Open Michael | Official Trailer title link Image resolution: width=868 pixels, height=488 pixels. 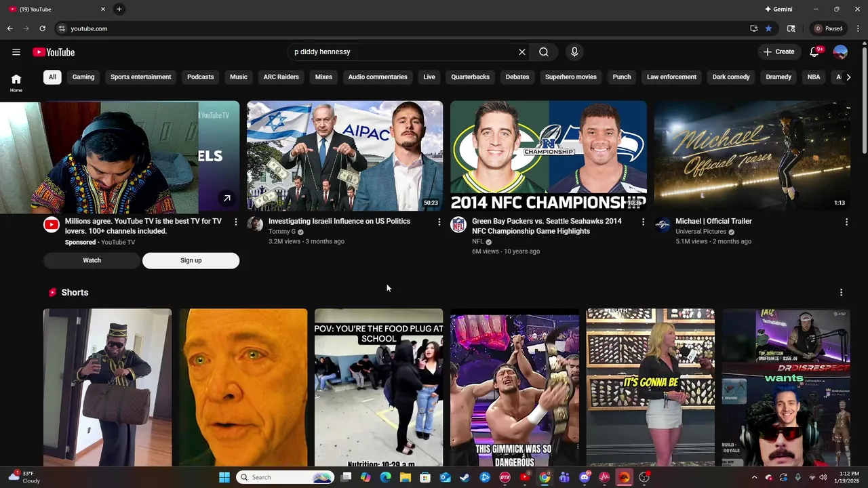713,222
